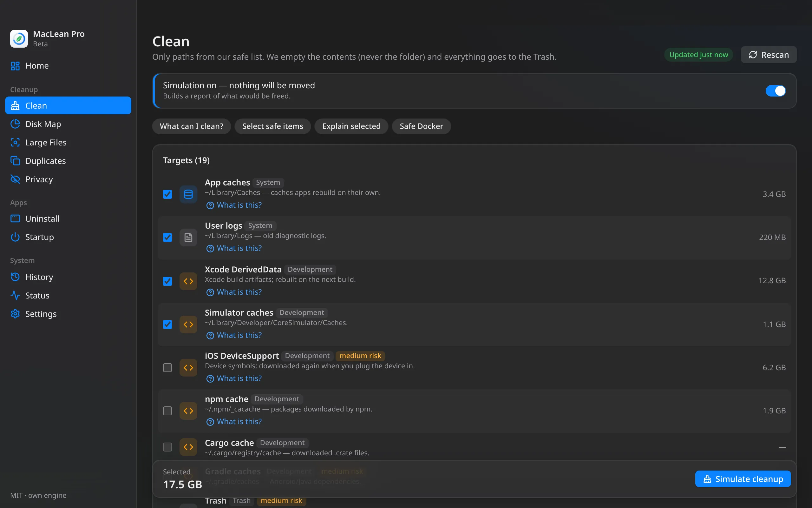Open 'What is this?' for Xcode DerivedData

coord(234,292)
